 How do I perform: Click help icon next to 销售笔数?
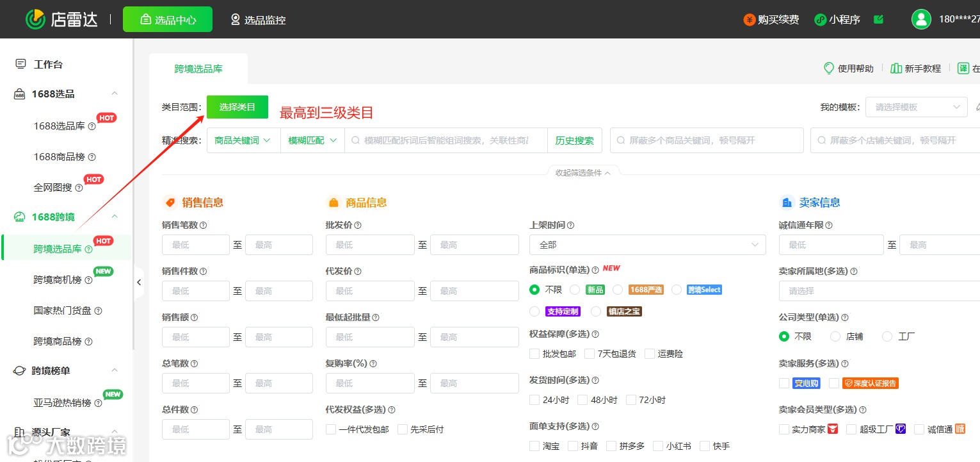tap(204, 226)
